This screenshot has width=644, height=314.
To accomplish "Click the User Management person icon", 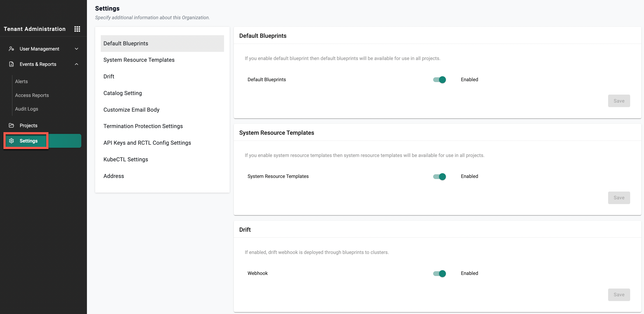I will point(11,49).
